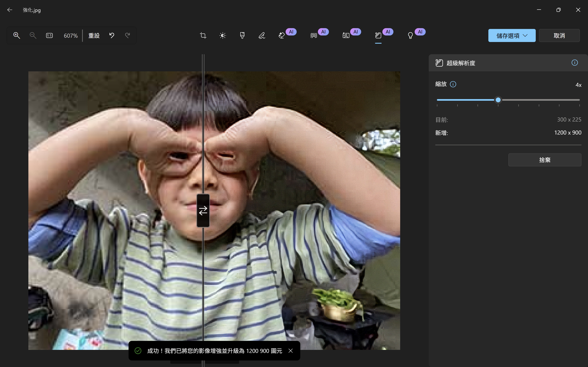Select the Crop tool icon

(x=203, y=35)
